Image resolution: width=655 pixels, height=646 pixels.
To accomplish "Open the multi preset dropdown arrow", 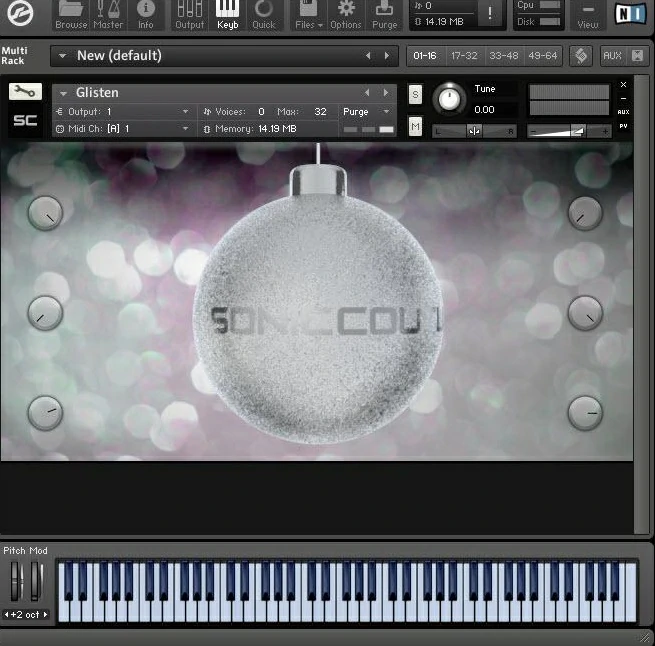I will (x=63, y=56).
